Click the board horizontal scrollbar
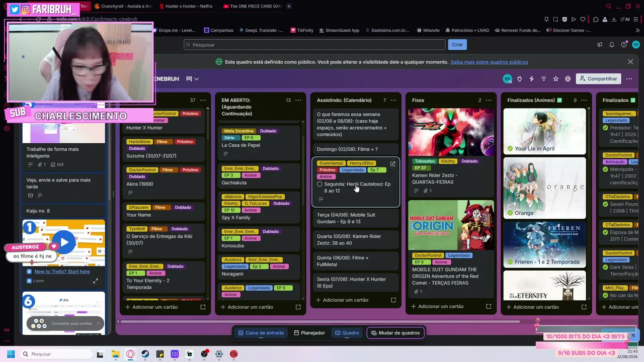 coord(320,322)
